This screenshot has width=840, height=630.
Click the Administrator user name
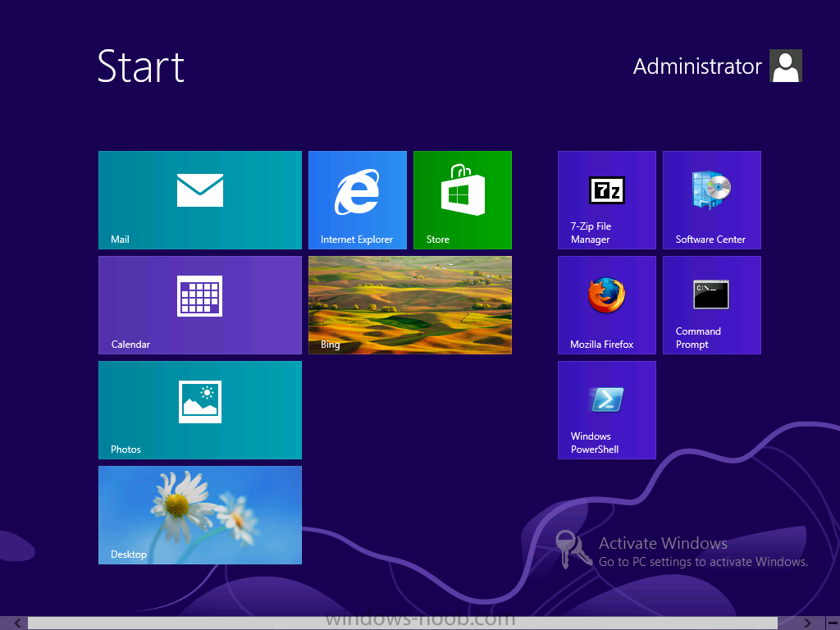click(x=697, y=66)
